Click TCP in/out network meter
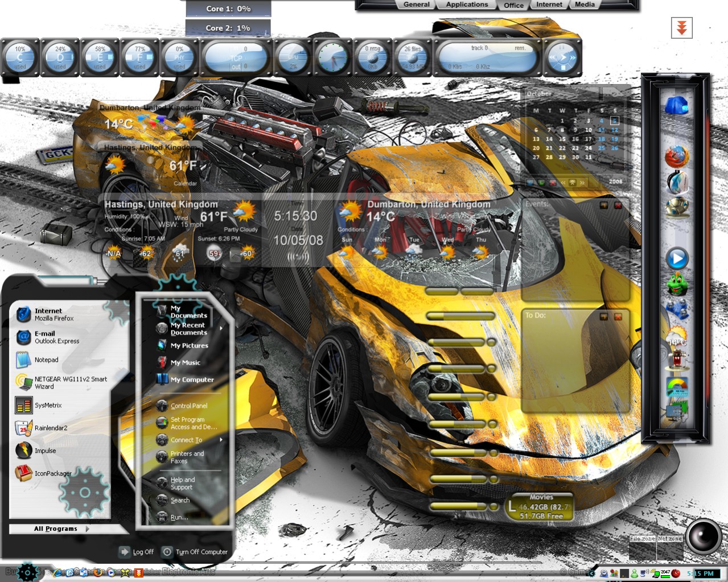The width and height of the screenshot is (728, 582). tap(236, 57)
